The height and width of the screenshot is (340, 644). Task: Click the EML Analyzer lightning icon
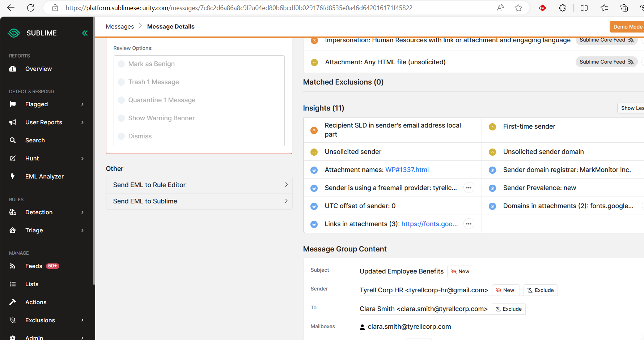click(x=13, y=176)
